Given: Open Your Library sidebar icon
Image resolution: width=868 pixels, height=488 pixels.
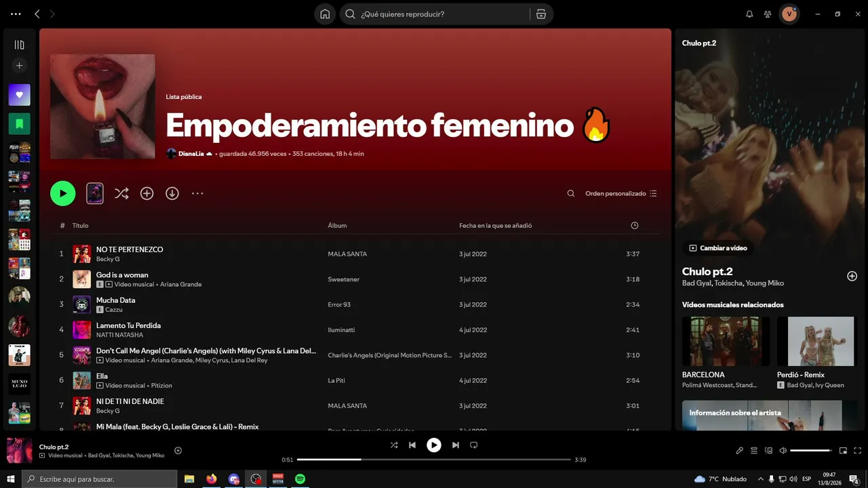Looking at the screenshot, I should click(x=19, y=45).
